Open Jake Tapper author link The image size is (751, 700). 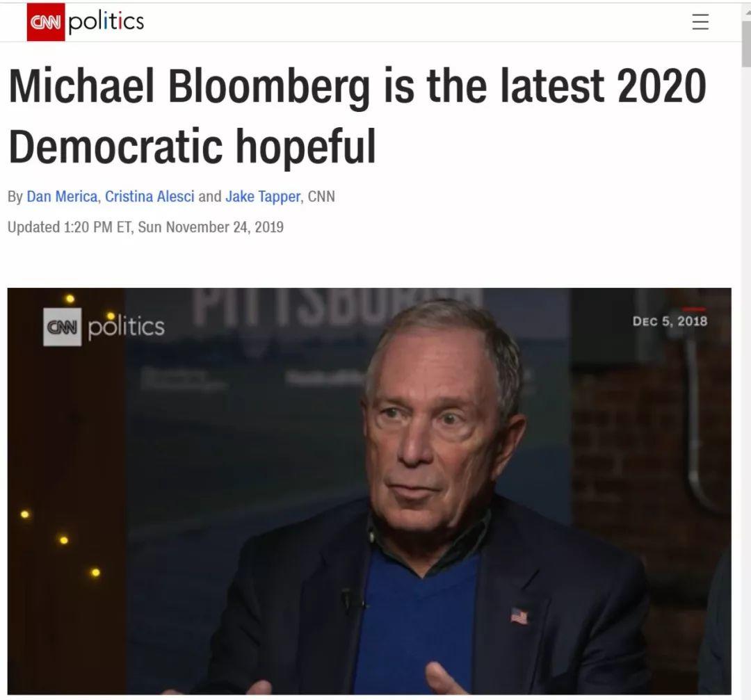click(262, 196)
